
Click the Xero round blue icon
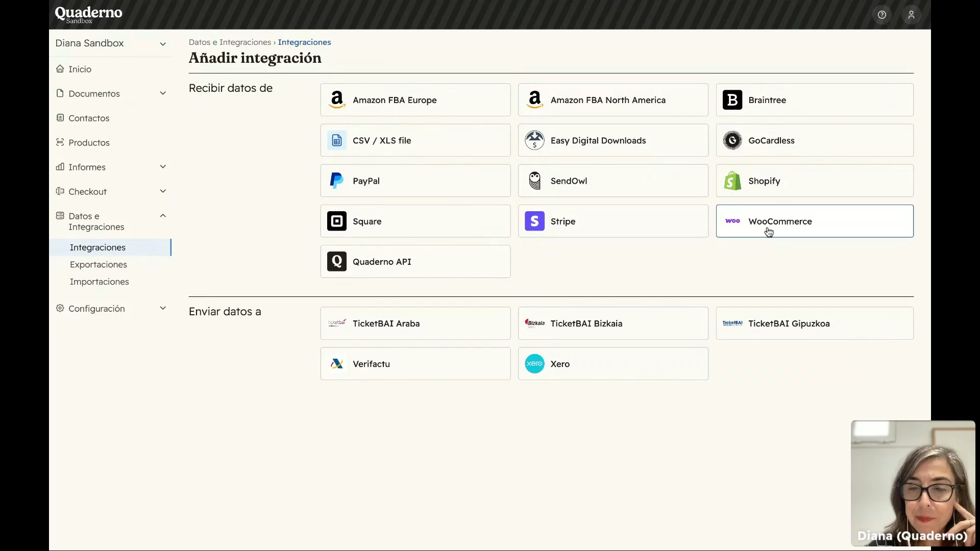tap(534, 364)
